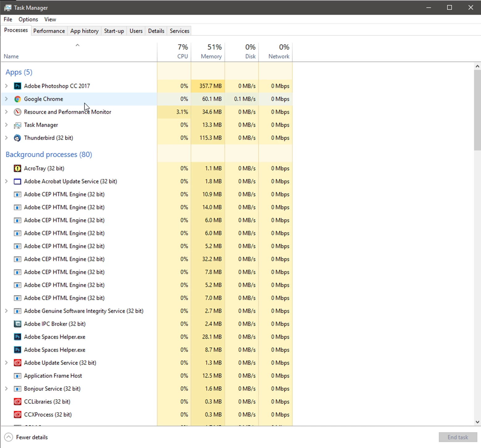
Task: Sort processes by Disk column header
Action: 242,52
